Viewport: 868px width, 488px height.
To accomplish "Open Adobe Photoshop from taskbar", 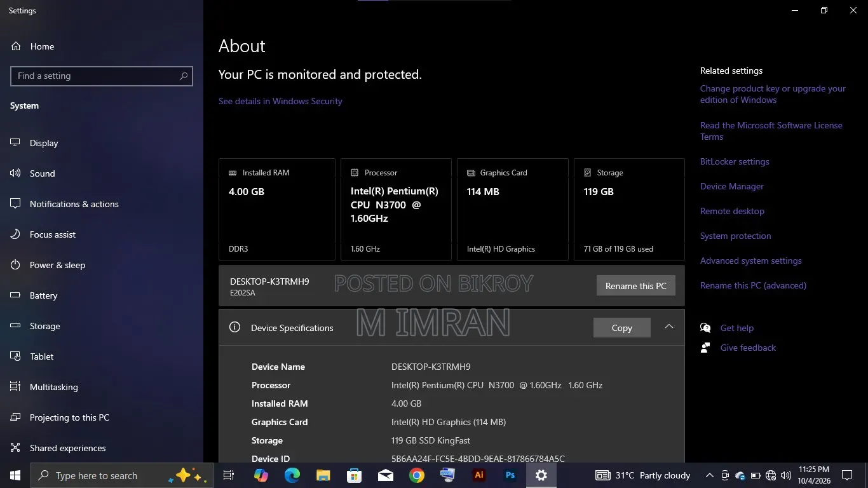I will point(510,475).
